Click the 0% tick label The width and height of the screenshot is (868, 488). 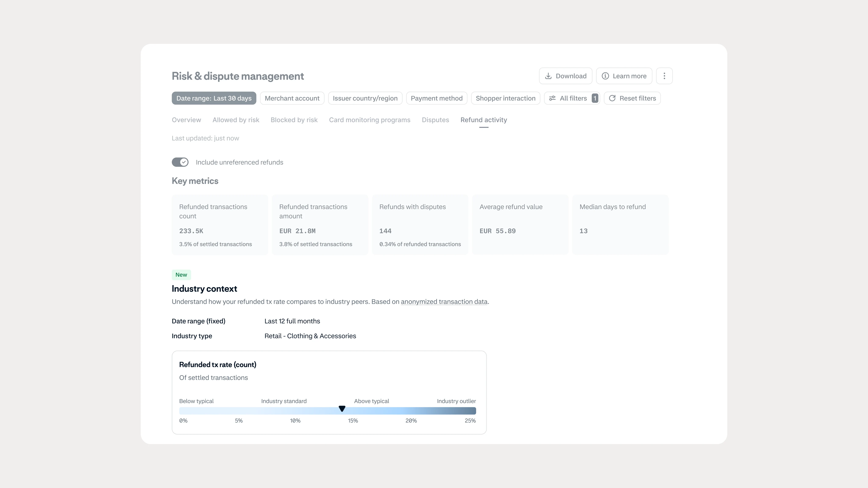click(183, 421)
